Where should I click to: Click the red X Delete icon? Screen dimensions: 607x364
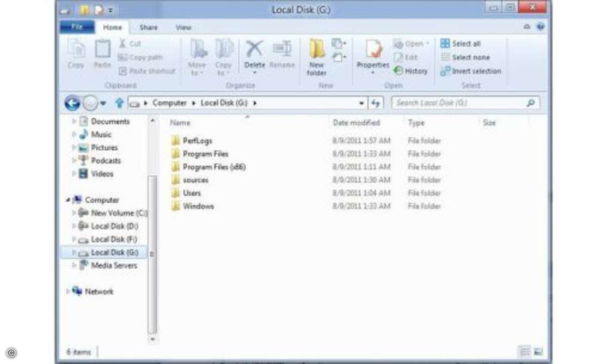254,50
